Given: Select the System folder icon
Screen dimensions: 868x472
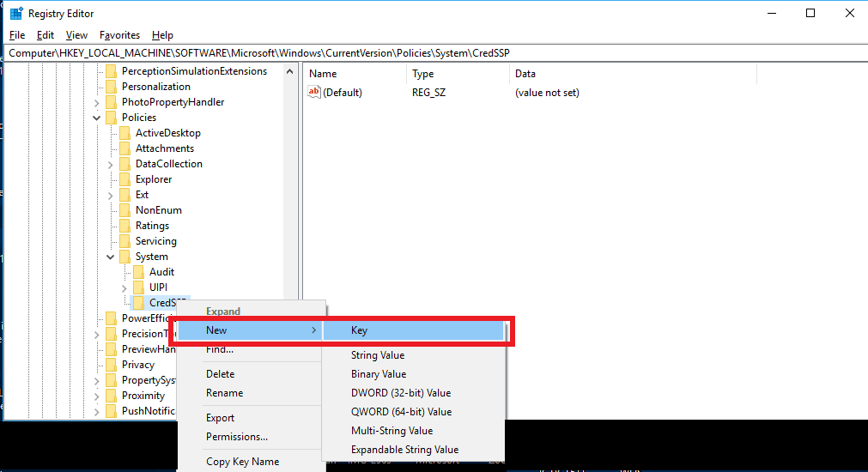Looking at the screenshot, I should pyautogui.click(x=125, y=257).
